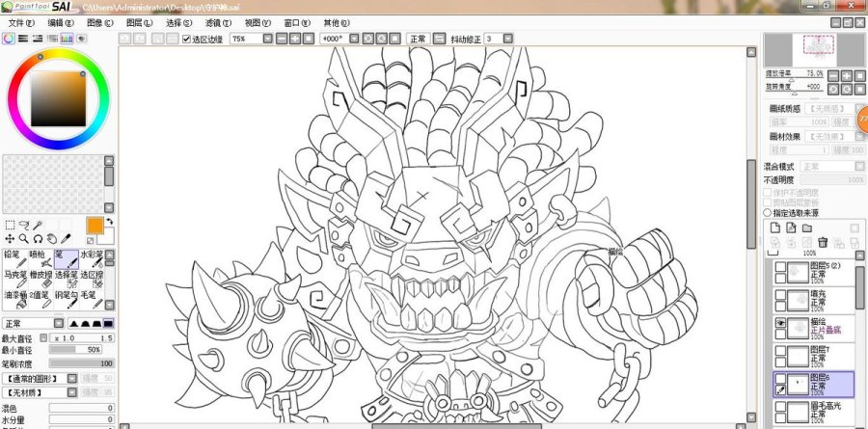
Task: Delete the selected layer with trash icon
Action: tap(824, 242)
